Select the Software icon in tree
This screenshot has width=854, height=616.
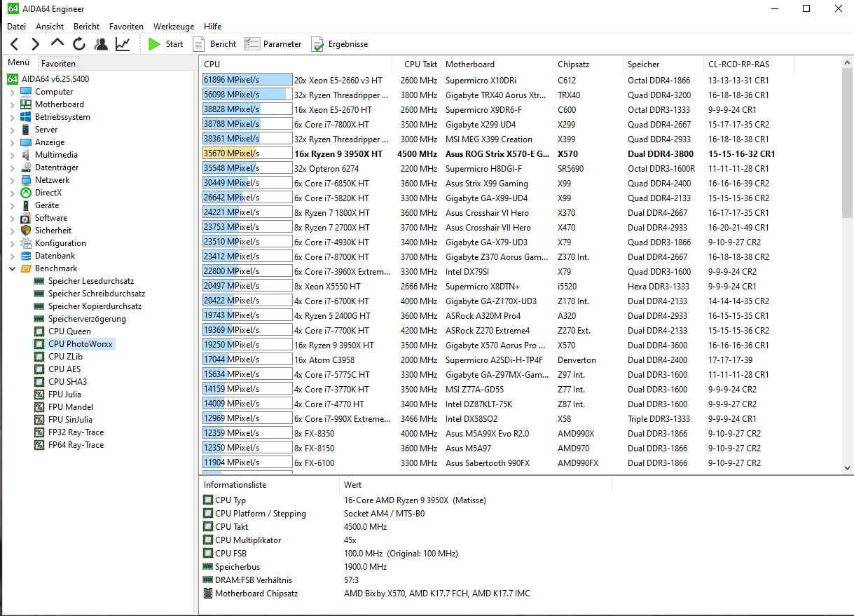coord(26,218)
